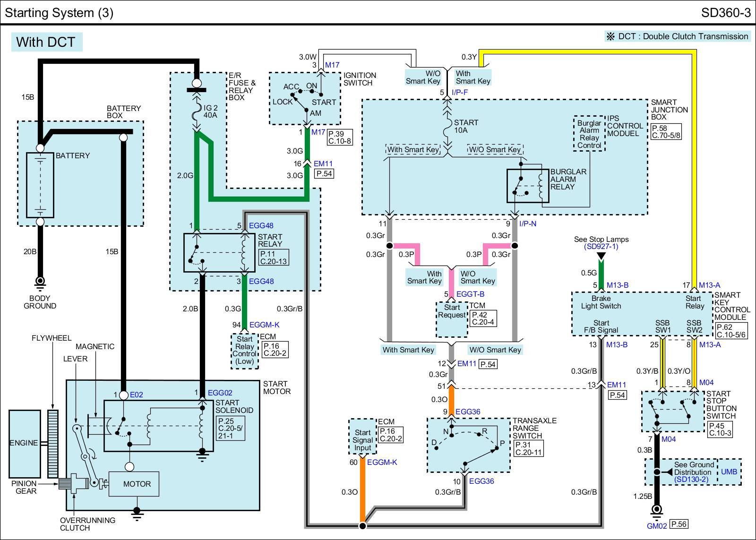The image size is (756, 540).
Task: Click the P.39 C.10-8 page reference box
Action: pos(339,137)
